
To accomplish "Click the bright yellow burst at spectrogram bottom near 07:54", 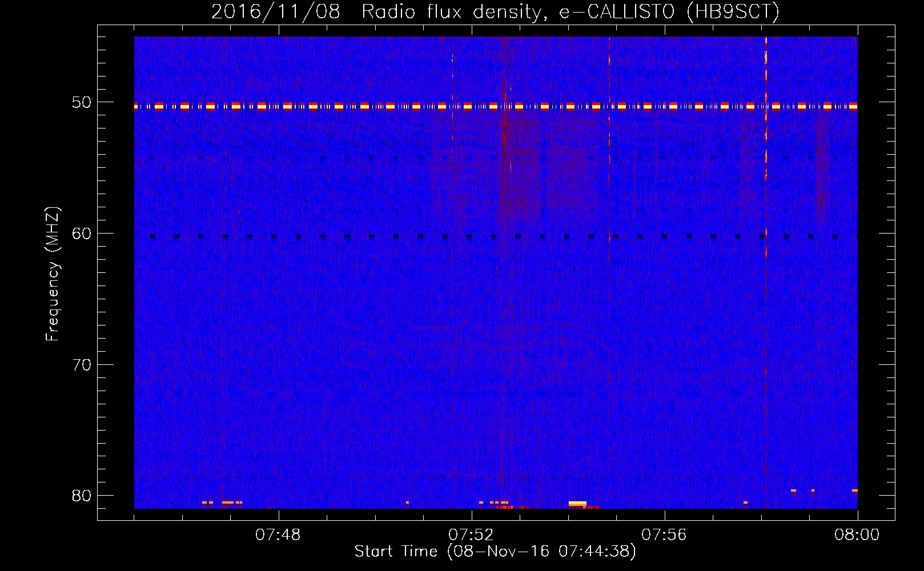I will pyautogui.click(x=577, y=503).
